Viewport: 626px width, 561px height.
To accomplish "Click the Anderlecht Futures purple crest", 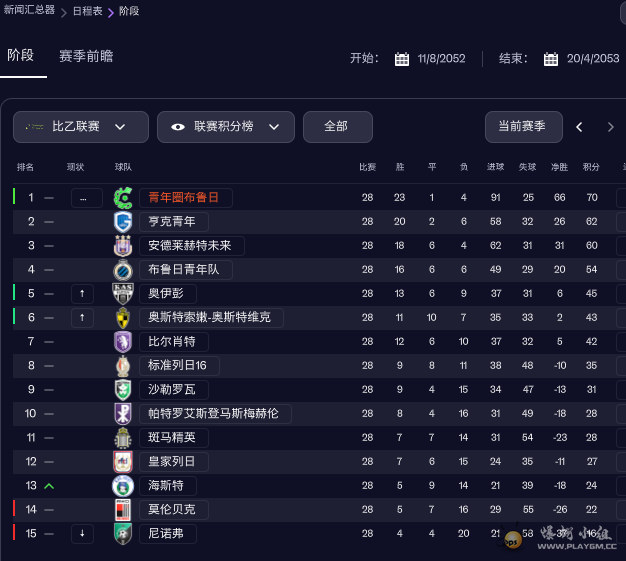I will click(123, 245).
